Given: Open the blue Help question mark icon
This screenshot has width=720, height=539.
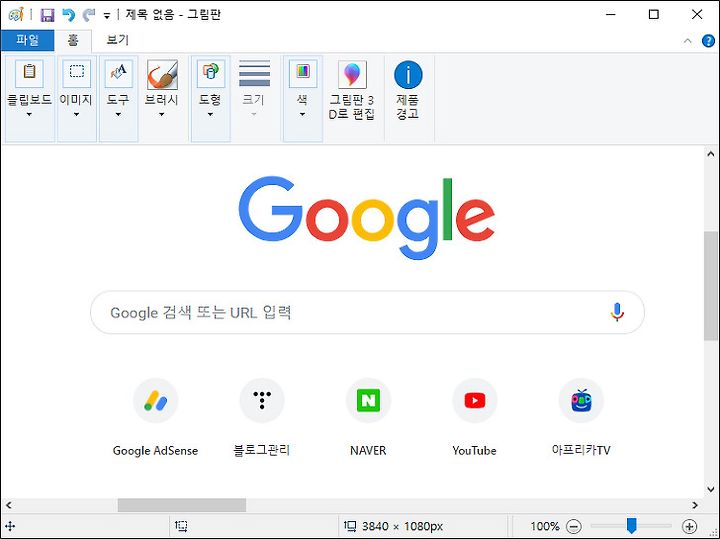Looking at the screenshot, I should tap(708, 41).
